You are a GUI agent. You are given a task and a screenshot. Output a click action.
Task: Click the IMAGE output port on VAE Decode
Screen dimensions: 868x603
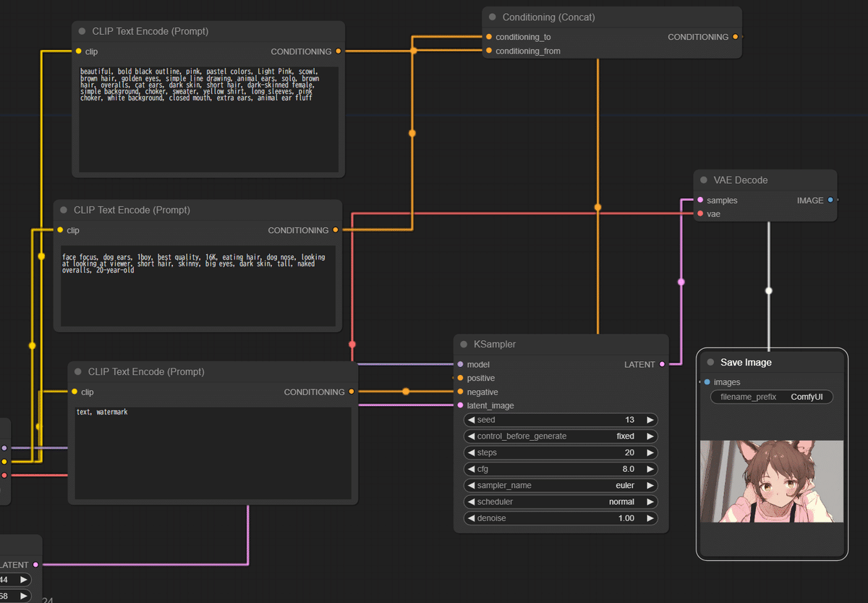click(830, 201)
